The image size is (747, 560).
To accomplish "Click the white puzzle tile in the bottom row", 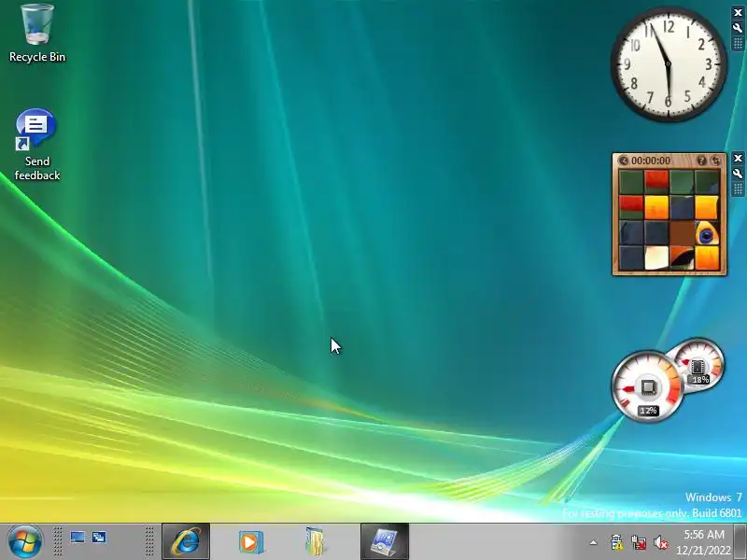I will [656, 259].
